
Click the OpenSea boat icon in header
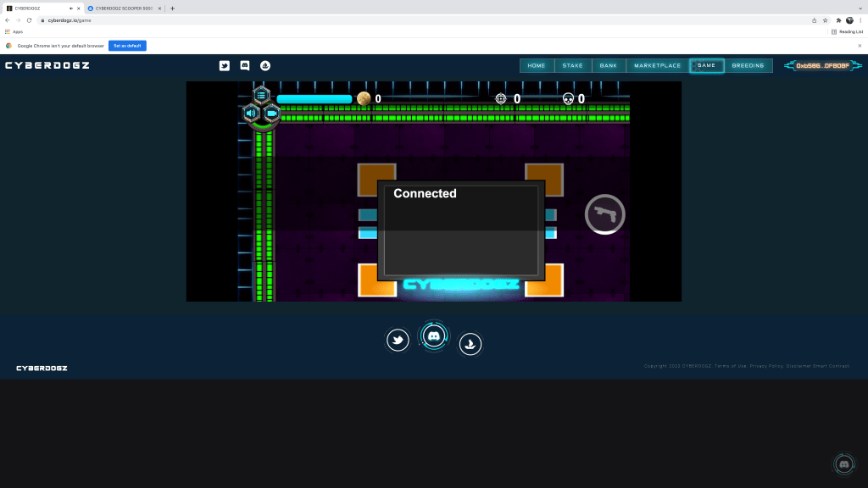264,65
